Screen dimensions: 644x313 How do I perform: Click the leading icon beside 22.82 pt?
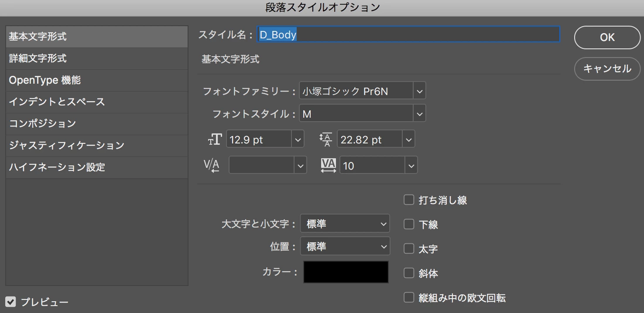tap(325, 139)
